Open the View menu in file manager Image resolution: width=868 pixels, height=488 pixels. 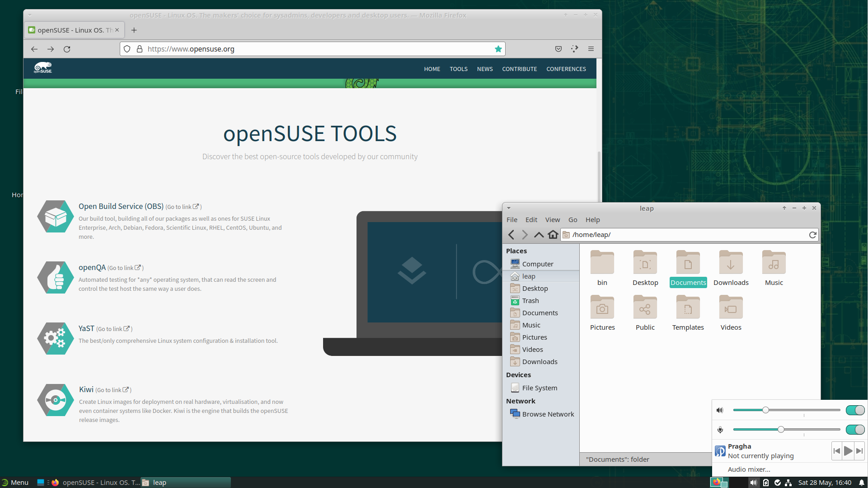(552, 220)
